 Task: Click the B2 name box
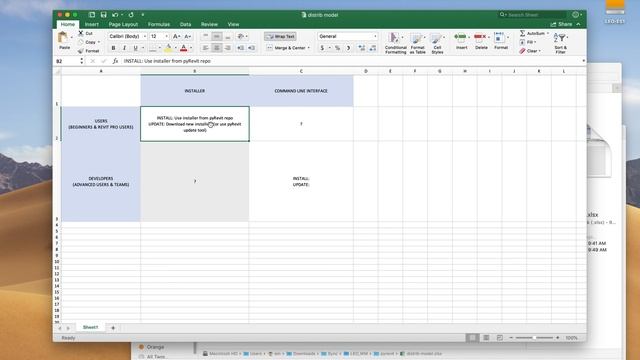[68, 61]
